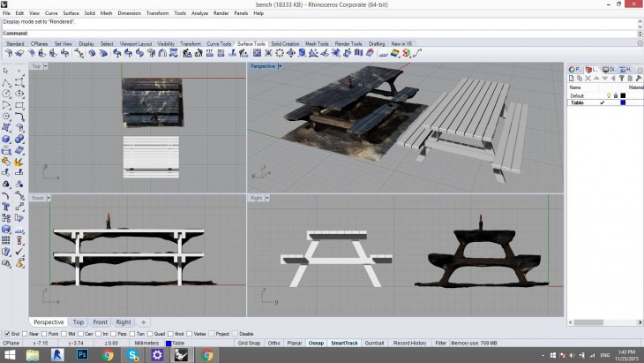Click the blue Table layer color swatch
Image resolution: width=644 pixels, height=363 pixels.
[x=624, y=102]
